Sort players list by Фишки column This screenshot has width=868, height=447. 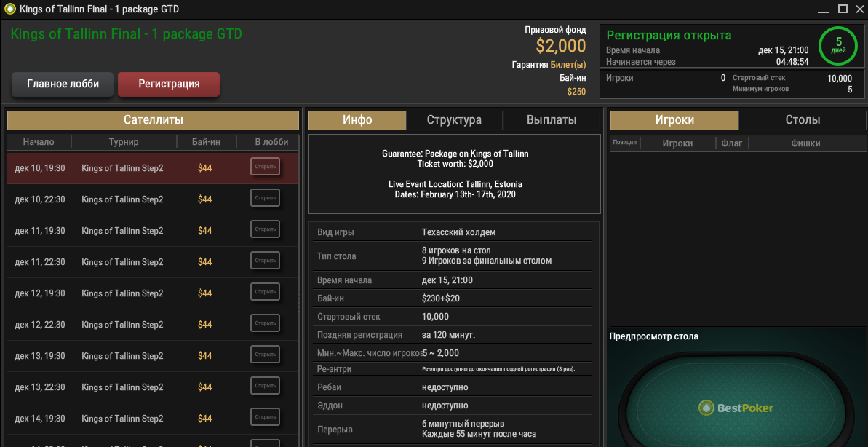click(x=805, y=143)
